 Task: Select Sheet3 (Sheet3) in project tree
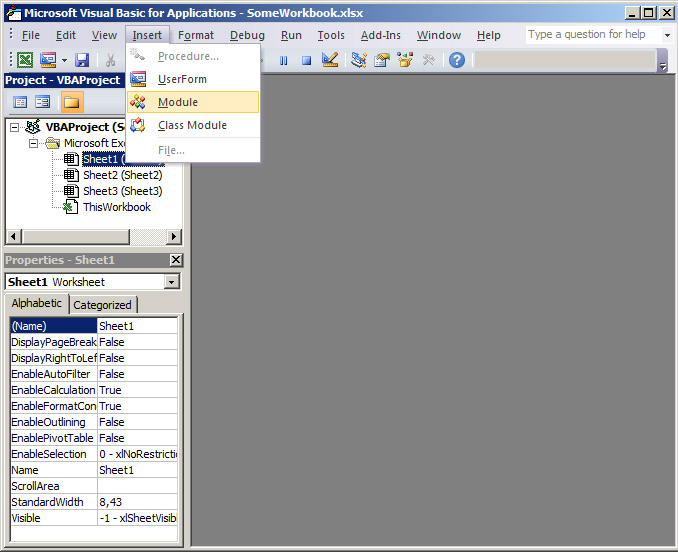tap(123, 191)
